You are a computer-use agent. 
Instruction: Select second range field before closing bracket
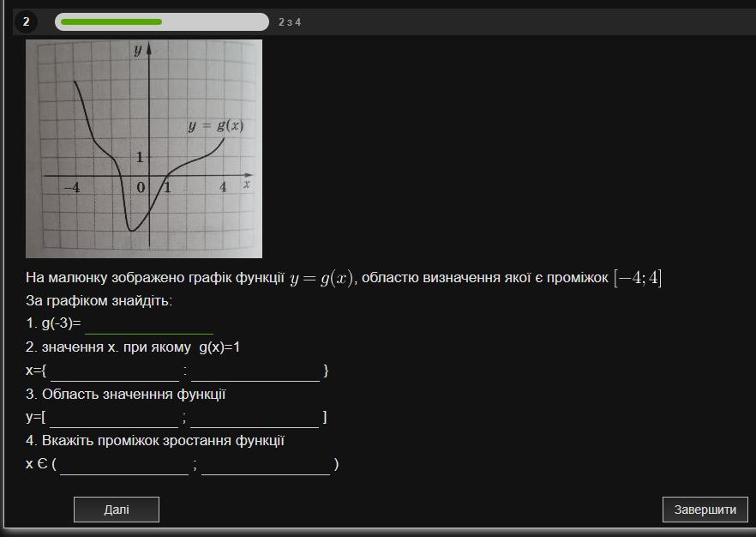(x=255, y=418)
